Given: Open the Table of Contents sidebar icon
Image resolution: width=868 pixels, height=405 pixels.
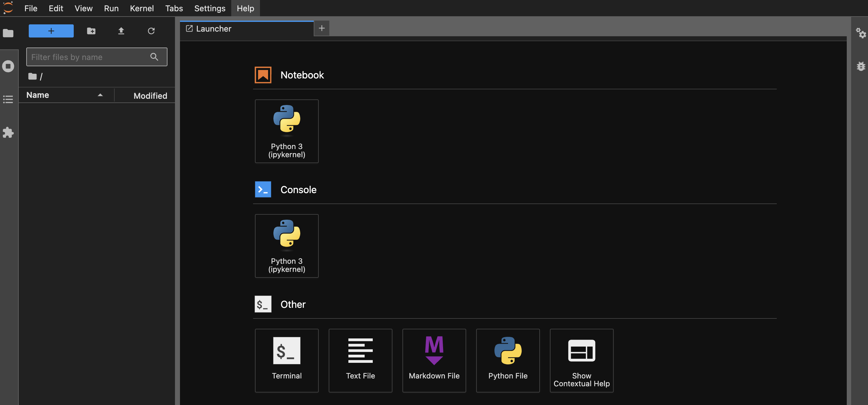Looking at the screenshot, I should coord(8,99).
